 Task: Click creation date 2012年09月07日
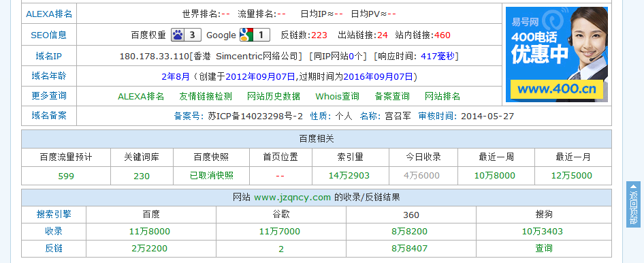[x=261, y=76]
